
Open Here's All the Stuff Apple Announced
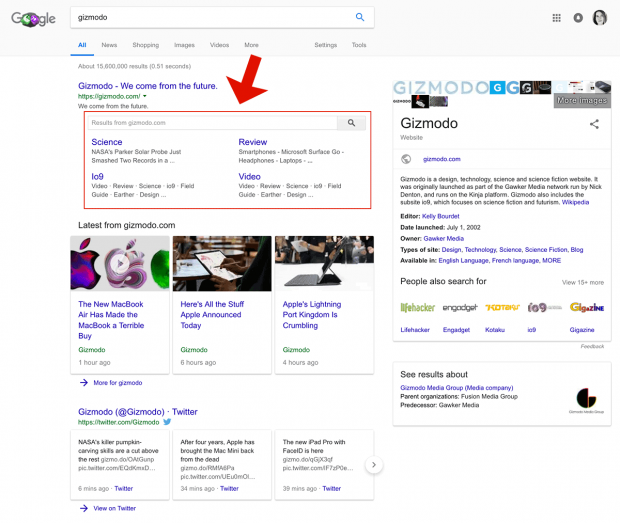coord(212,315)
